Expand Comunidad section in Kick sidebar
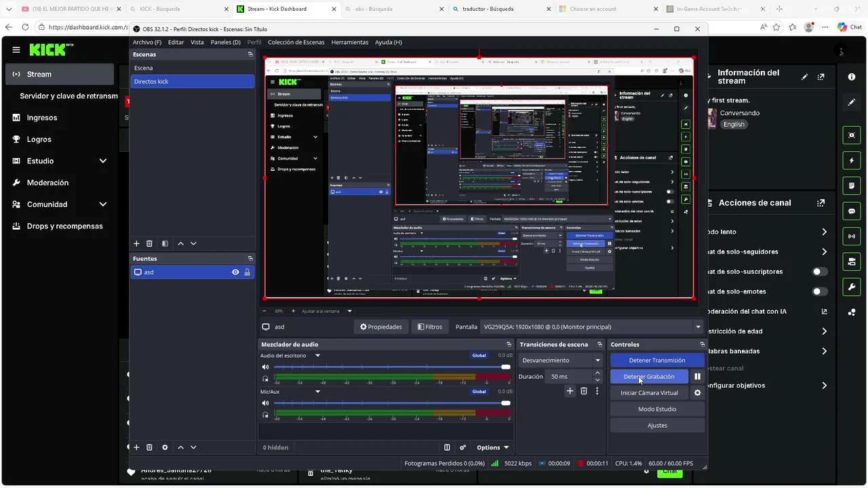Image resolution: width=868 pixels, height=488 pixels. 103,204
